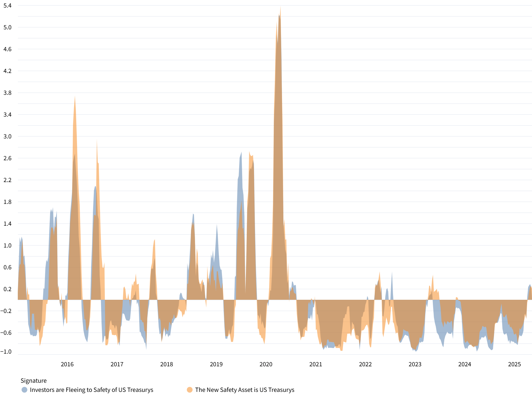Image resolution: width=532 pixels, height=404 pixels.
Task: Click the 2022 x-axis label
Action: coord(365,364)
